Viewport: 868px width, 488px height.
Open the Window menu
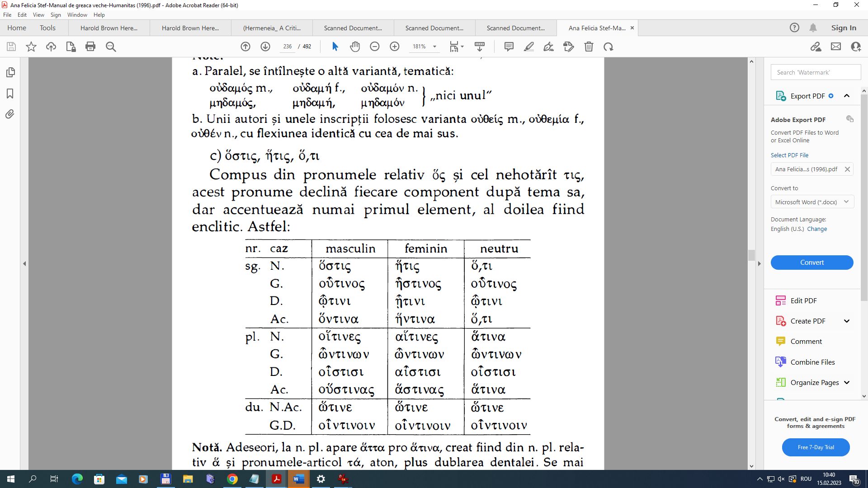[77, 15]
